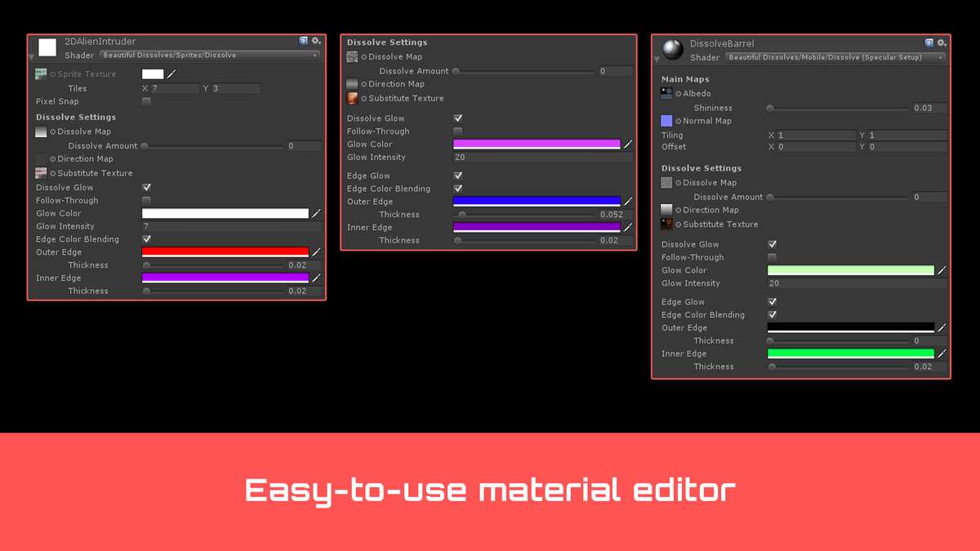
Task: Open Mobile/Dissolve (Specular Setup) shader dropdown
Action: click(x=836, y=58)
